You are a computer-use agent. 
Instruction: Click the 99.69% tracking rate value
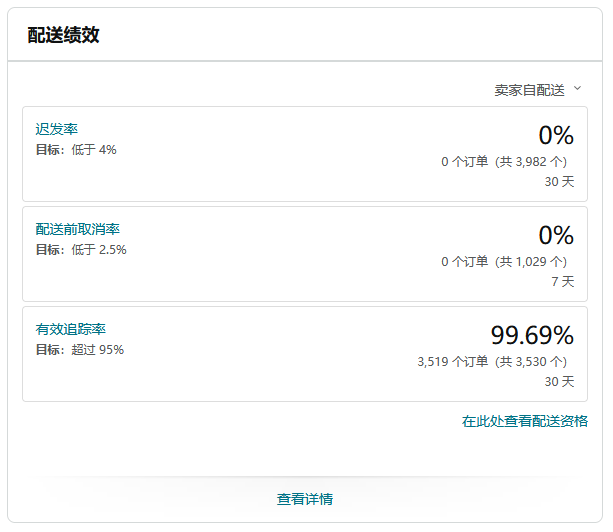pos(532,335)
